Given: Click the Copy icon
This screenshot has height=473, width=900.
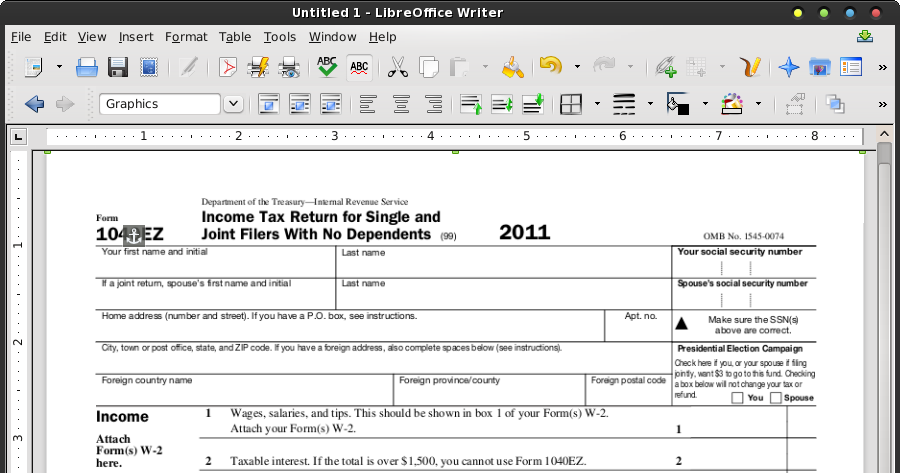Looking at the screenshot, I should 429,67.
